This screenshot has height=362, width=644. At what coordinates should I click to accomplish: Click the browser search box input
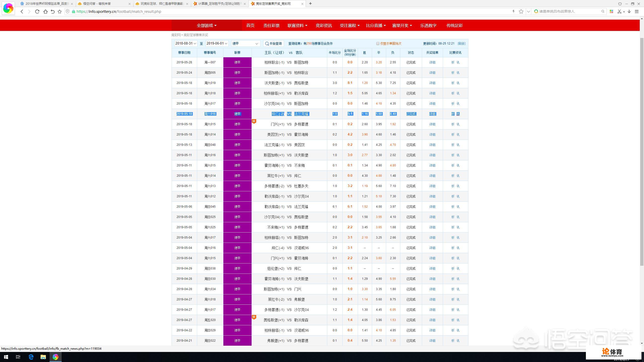(569, 11)
